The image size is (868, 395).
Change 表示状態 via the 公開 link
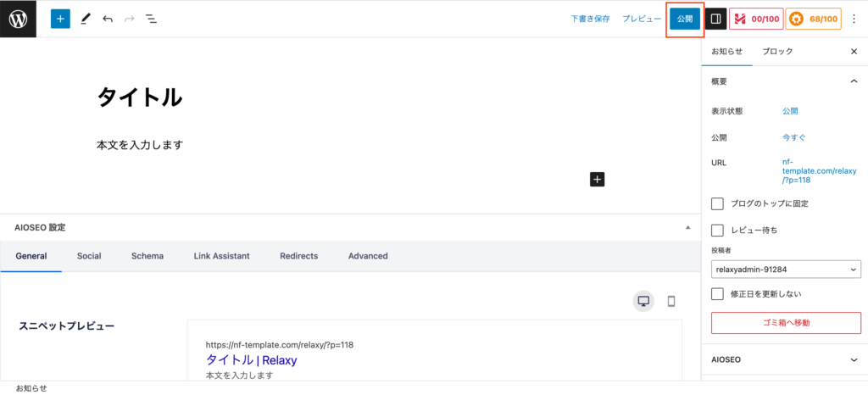[790, 111]
